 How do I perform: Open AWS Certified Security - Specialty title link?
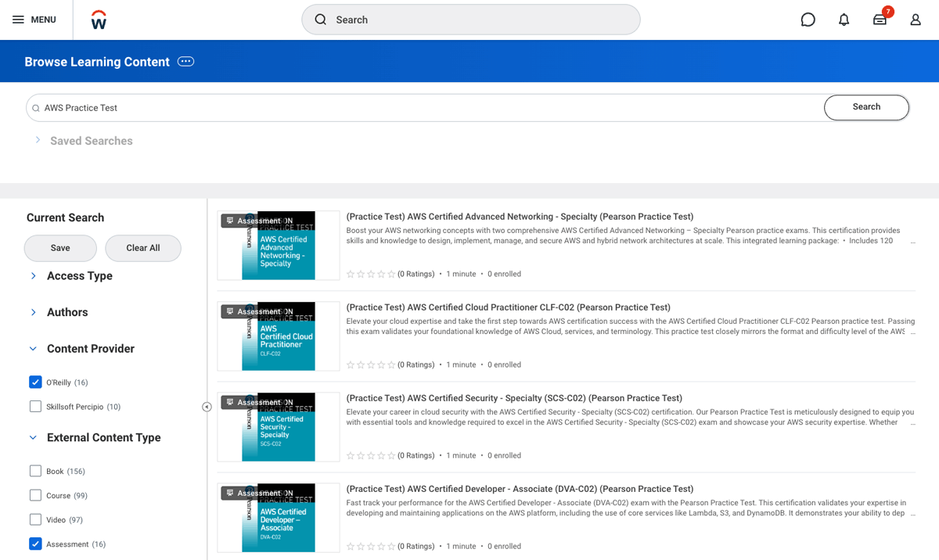click(514, 398)
